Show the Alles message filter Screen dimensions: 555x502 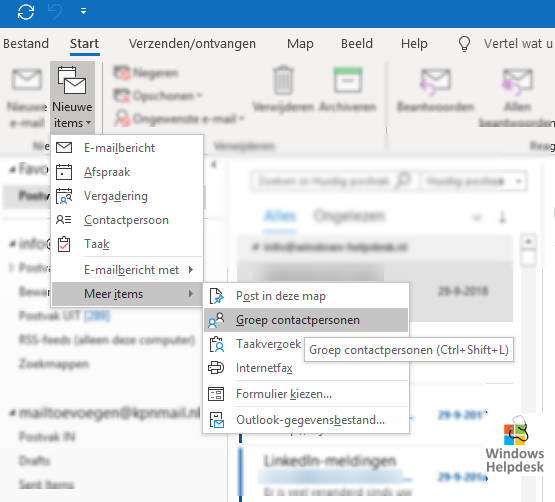[x=280, y=215]
